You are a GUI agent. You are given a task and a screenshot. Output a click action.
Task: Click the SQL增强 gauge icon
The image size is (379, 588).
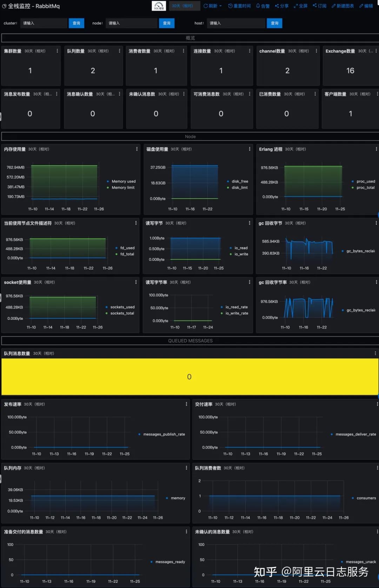pyautogui.click(x=159, y=6)
